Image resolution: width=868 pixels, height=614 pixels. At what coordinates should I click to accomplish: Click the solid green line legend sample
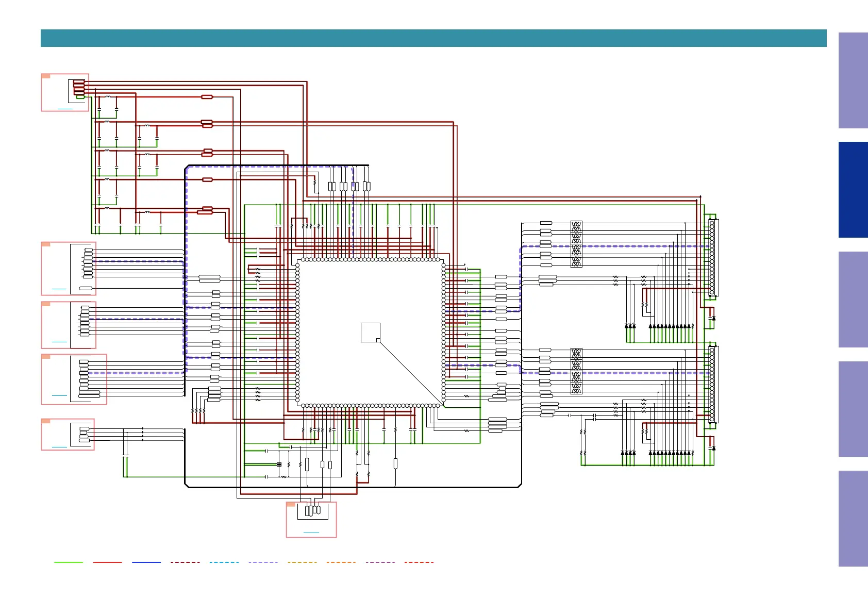(69, 562)
